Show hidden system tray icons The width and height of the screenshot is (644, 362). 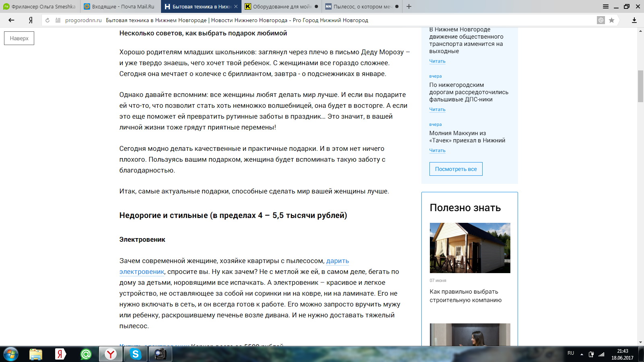(582, 354)
